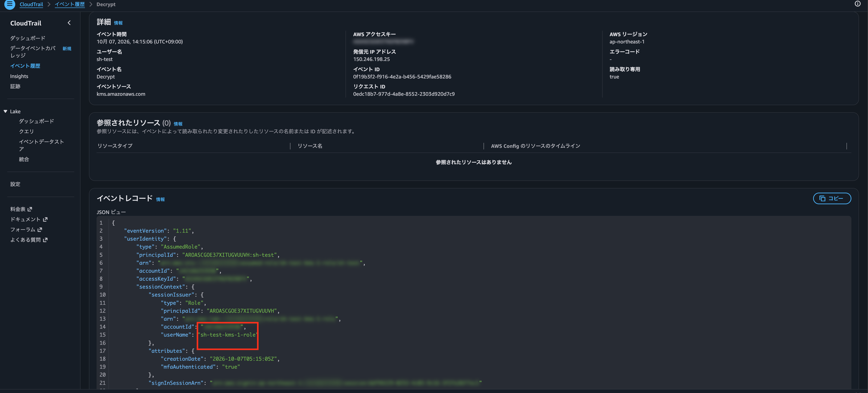The image size is (868, 393).
Task: Click the info circle icon at top right
Action: click(858, 4)
